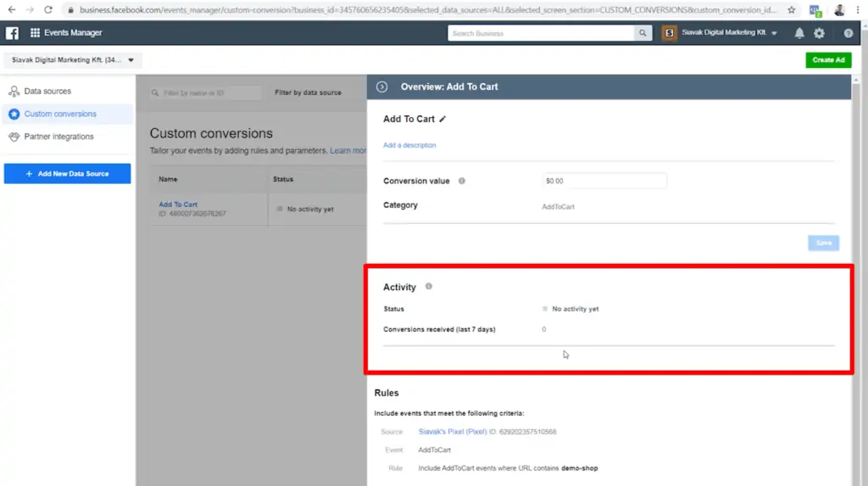Open the help question mark icon
The height and width of the screenshot is (486, 868).
848,33
